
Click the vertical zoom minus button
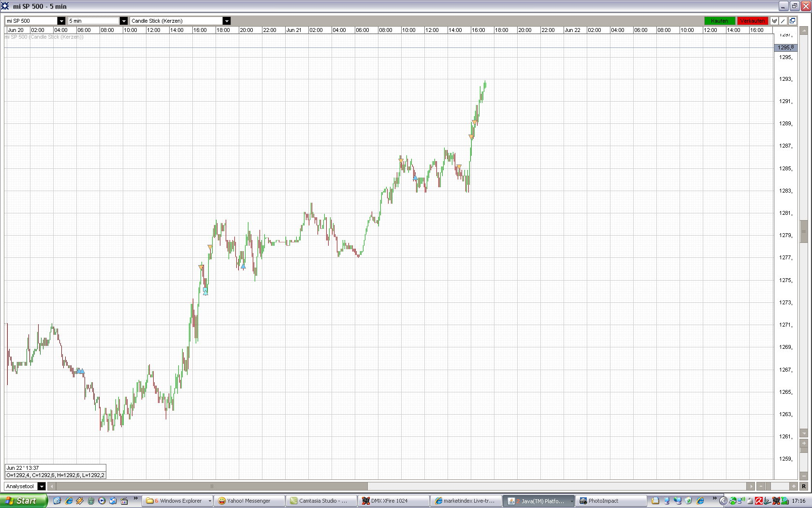coord(804,476)
